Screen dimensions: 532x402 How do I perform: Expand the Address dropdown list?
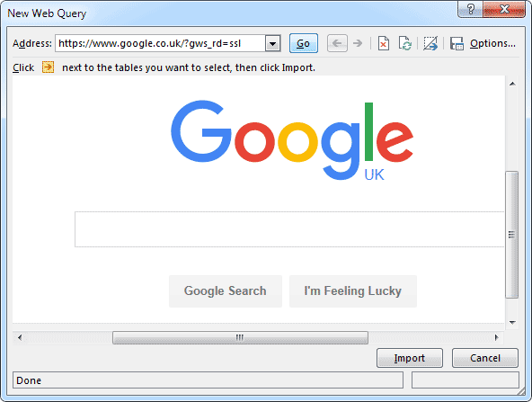click(273, 43)
